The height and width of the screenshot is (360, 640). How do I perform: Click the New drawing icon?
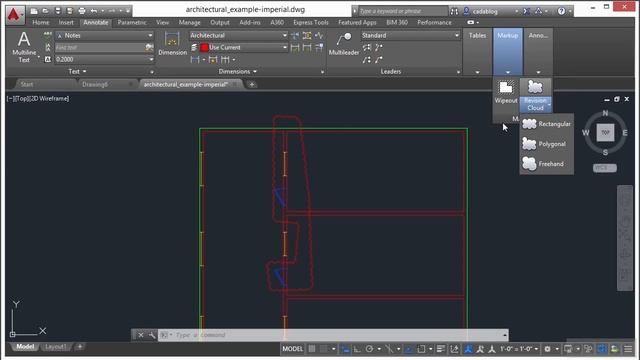tap(34, 11)
